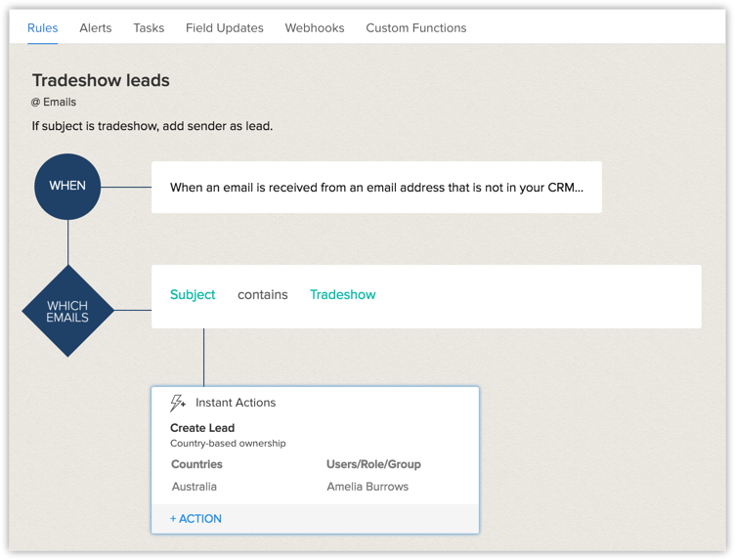Viewport: 735px width, 560px height.
Task: Click the Instant Actions header label
Action: coord(236,403)
